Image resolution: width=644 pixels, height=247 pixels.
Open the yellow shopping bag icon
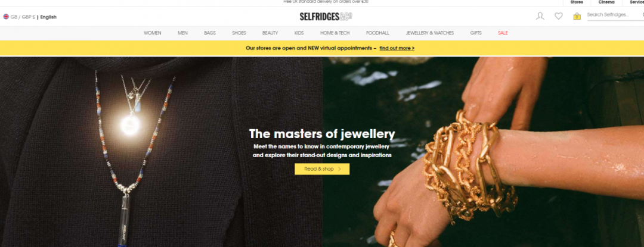coord(577,17)
